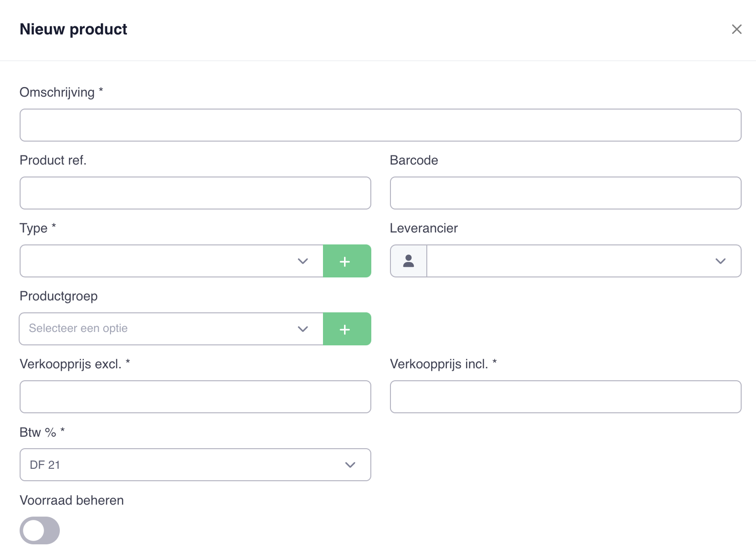This screenshot has width=756, height=552.
Task: Click the green plus button next to Type
Action: coord(347,261)
